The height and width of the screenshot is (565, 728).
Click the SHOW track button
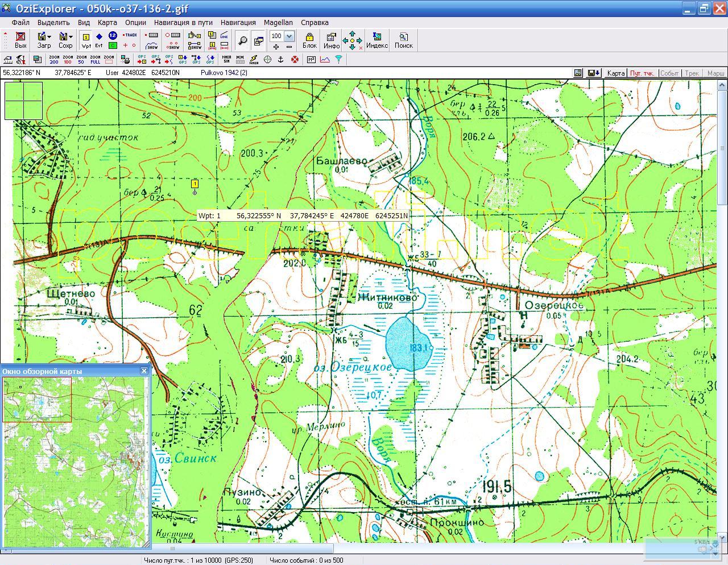coord(152,45)
